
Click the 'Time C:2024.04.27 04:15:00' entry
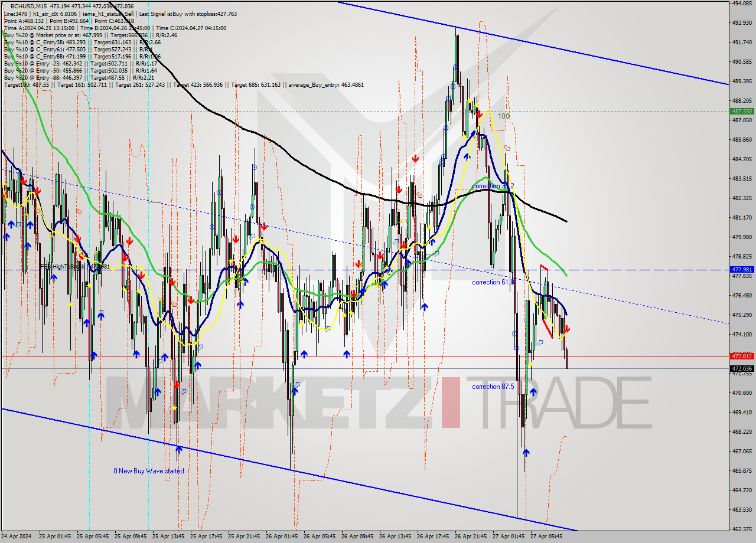[x=190, y=28]
